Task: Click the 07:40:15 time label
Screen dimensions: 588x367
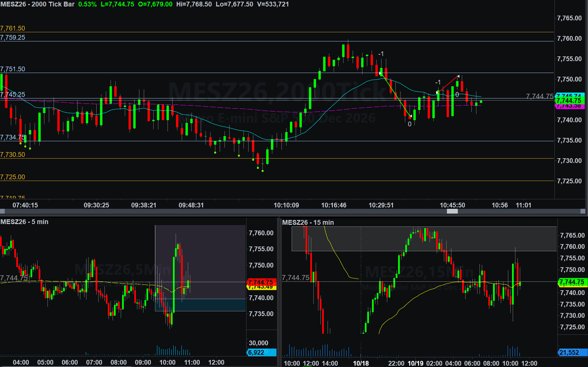Action: point(25,205)
